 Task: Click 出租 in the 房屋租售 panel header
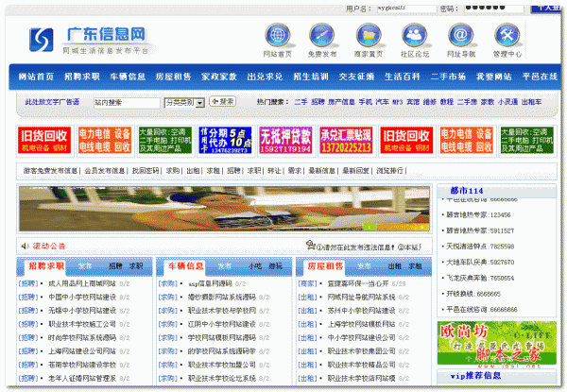point(395,266)
